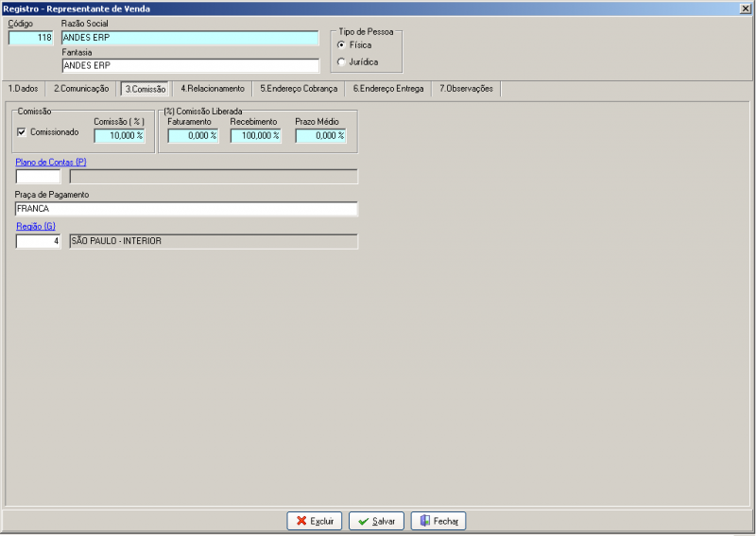Switch to the 6.Endereço Entrega tab

(x=388, y=89)
